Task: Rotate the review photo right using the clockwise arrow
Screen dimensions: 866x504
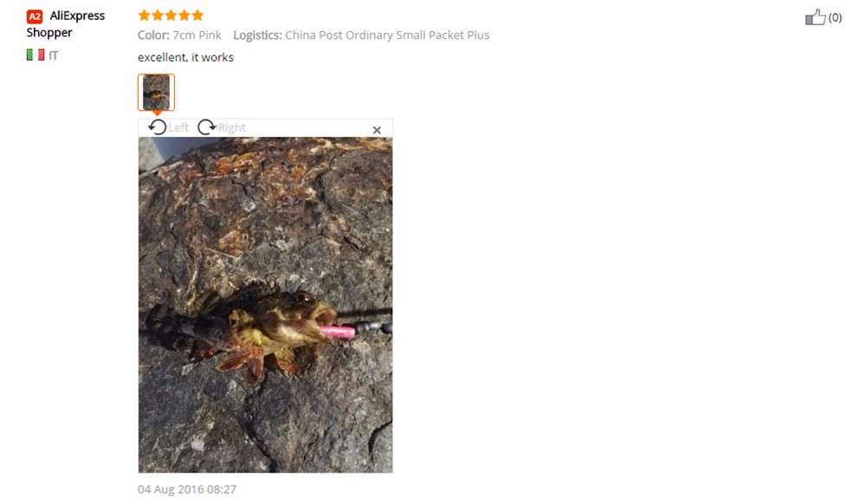Action: click(x=207, y=127)
